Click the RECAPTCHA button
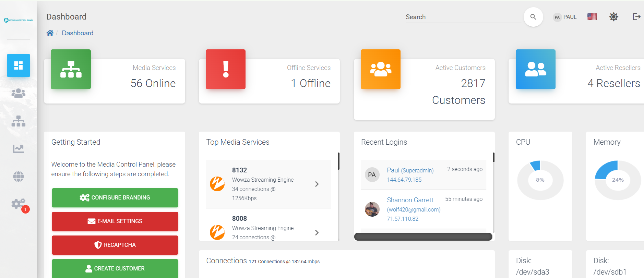Image resolution: width=644 pixels, height=278 pixels. pos(115,245)
